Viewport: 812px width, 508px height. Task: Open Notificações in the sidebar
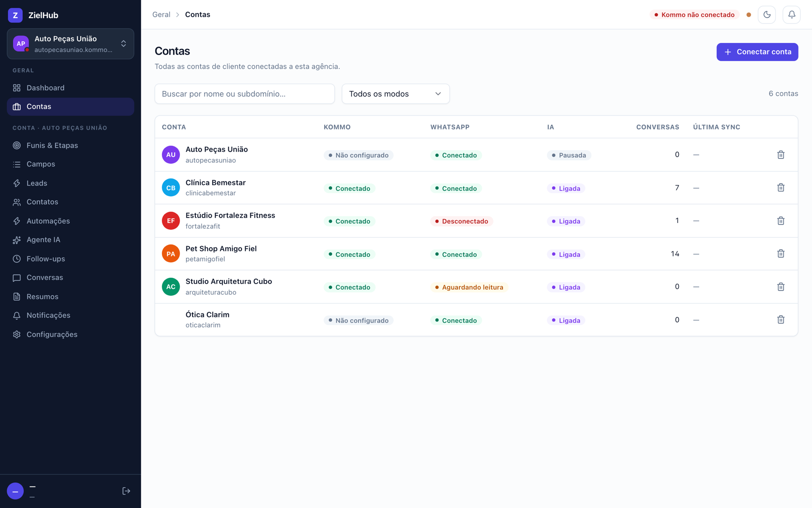click(x=70, y=315)
